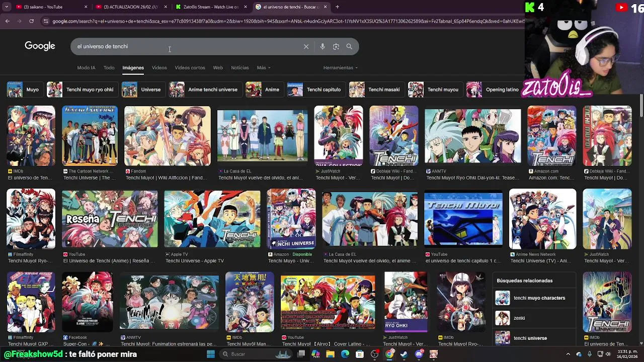Open related search tenchi universe
Viewport: 644px width, 362px height.
[534, 338]
